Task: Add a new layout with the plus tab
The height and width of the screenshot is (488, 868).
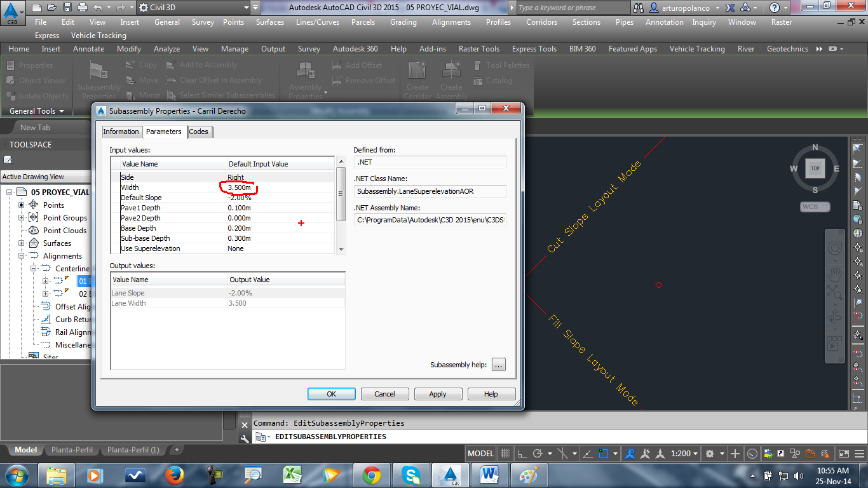Action: point(177,450)
